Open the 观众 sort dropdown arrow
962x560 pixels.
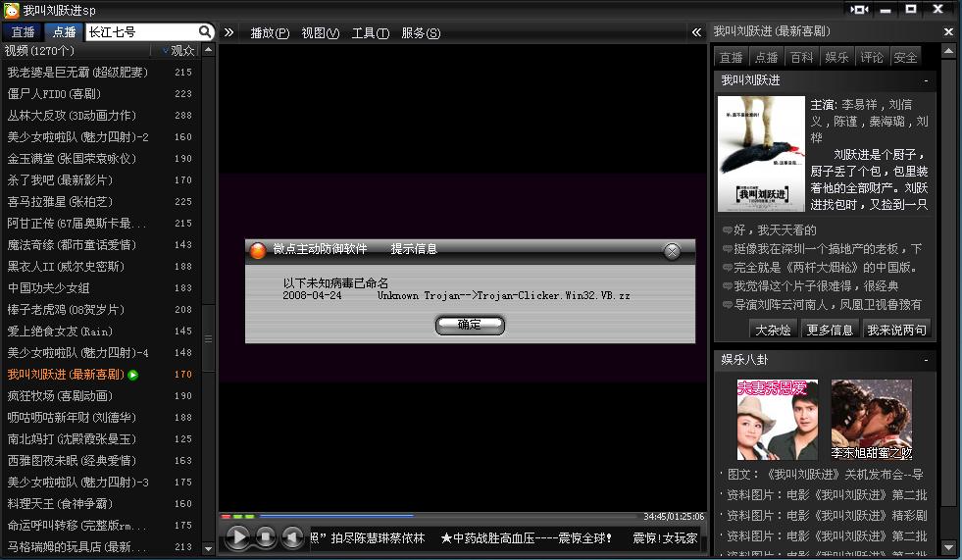[166, 50]
